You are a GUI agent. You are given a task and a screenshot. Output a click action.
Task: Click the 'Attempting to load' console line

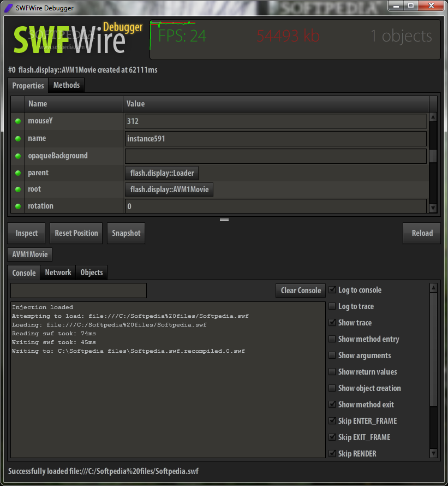(130, 316)
